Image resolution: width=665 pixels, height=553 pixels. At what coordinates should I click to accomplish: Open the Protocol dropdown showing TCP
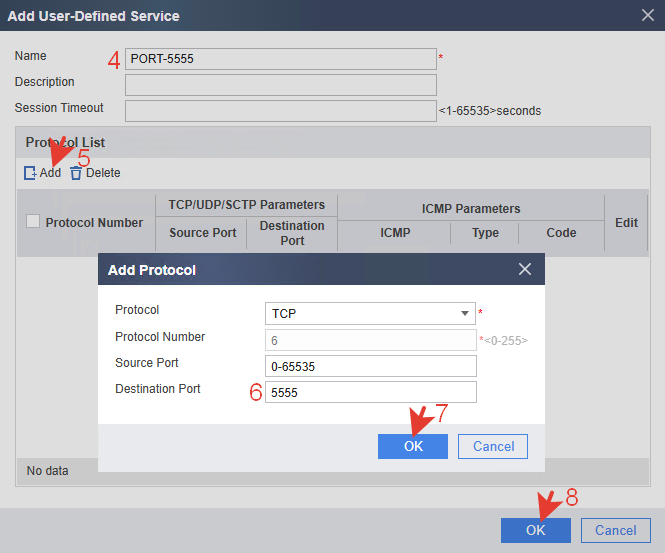[x=370, y=313]
